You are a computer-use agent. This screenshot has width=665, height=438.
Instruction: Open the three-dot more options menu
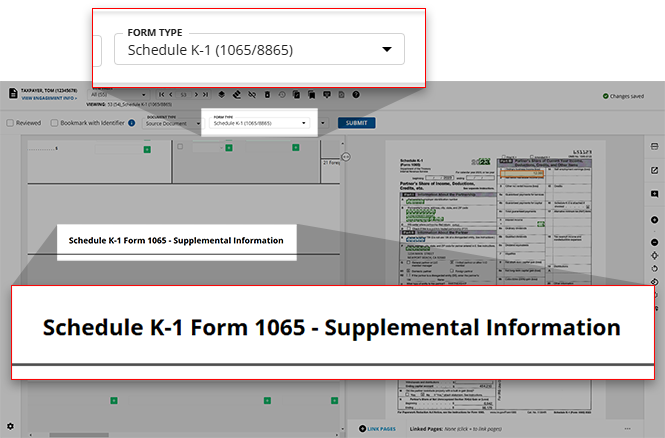click(x=627, y=428)
